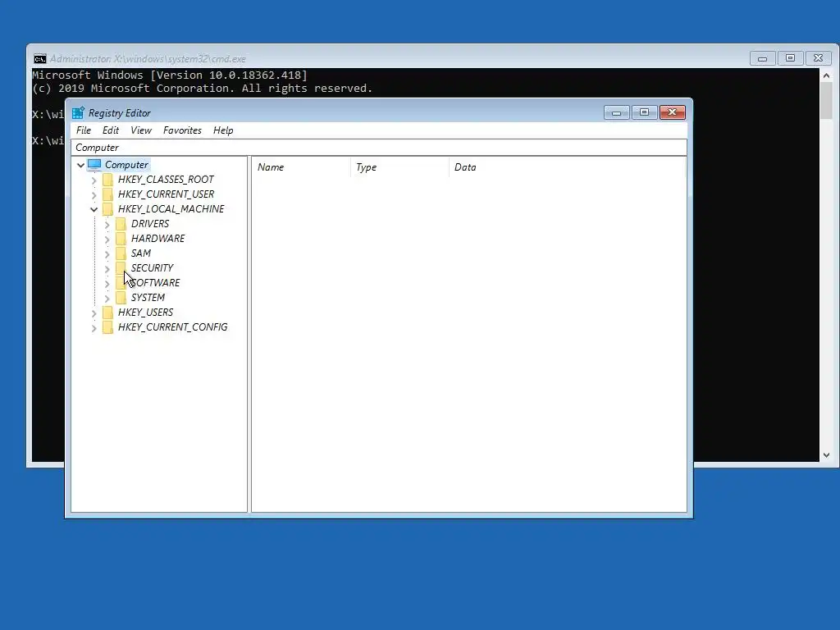Sort by the Type column header

[x=399, y=167]
